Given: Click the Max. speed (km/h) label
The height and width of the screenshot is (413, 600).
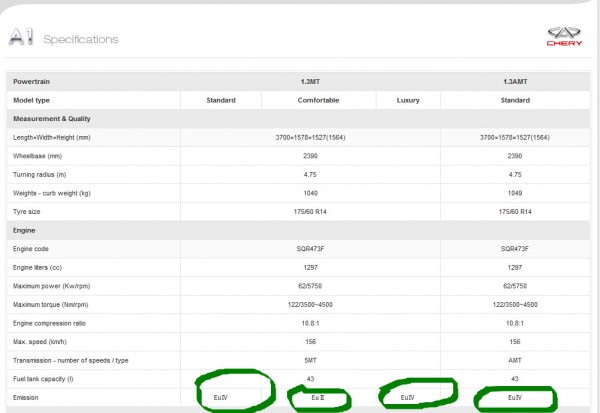Looking at the screenshot, I should [x=39, y=342].
